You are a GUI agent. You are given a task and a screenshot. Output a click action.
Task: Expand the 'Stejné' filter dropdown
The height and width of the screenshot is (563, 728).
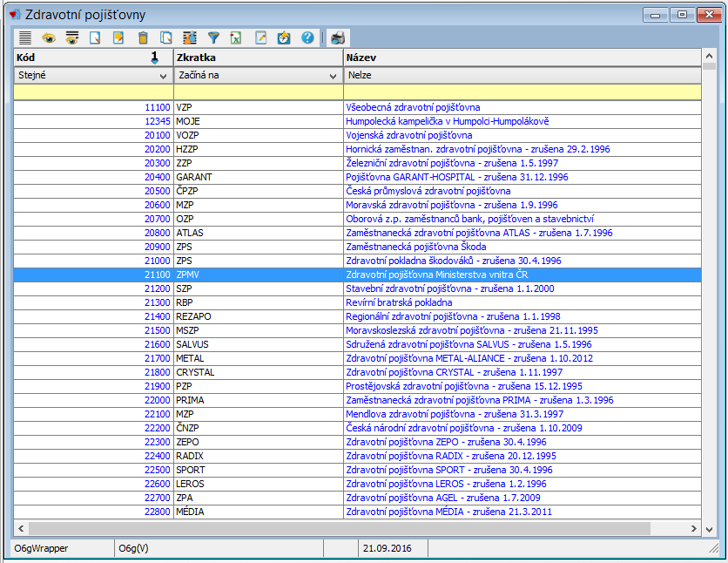pos(164,76)
